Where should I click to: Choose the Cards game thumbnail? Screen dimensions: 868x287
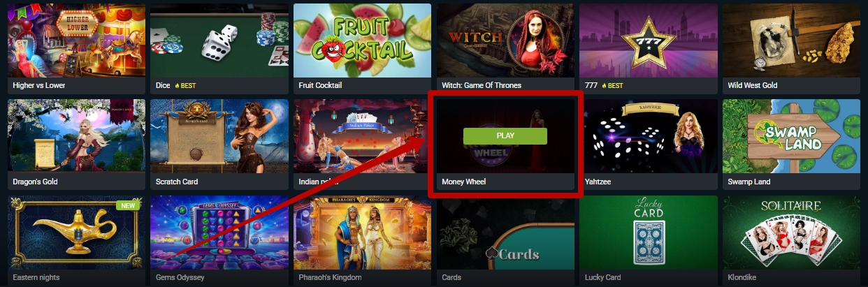coord(505,233)
